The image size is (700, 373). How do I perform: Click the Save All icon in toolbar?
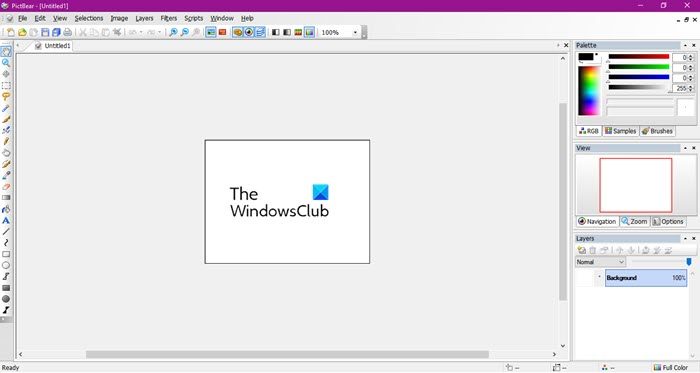point(56,32)
